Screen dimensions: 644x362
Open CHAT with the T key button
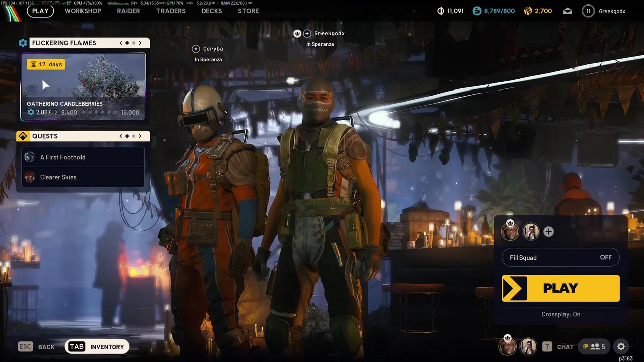pos(558,347)
